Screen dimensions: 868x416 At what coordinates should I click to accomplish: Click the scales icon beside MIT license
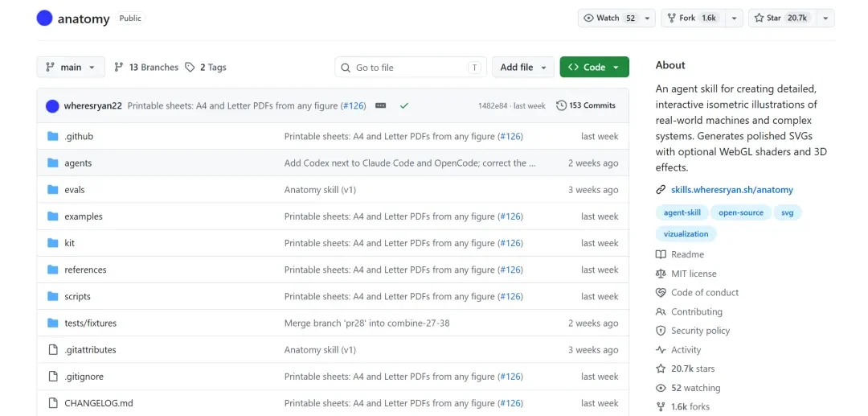point(661,274)
